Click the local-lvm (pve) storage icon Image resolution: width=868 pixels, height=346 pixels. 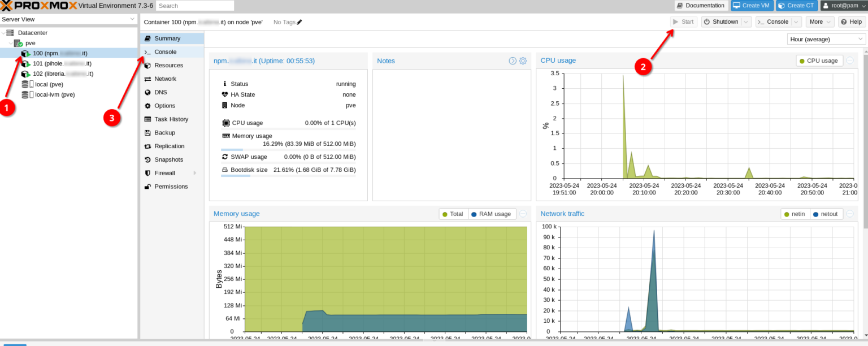(27, 94)
